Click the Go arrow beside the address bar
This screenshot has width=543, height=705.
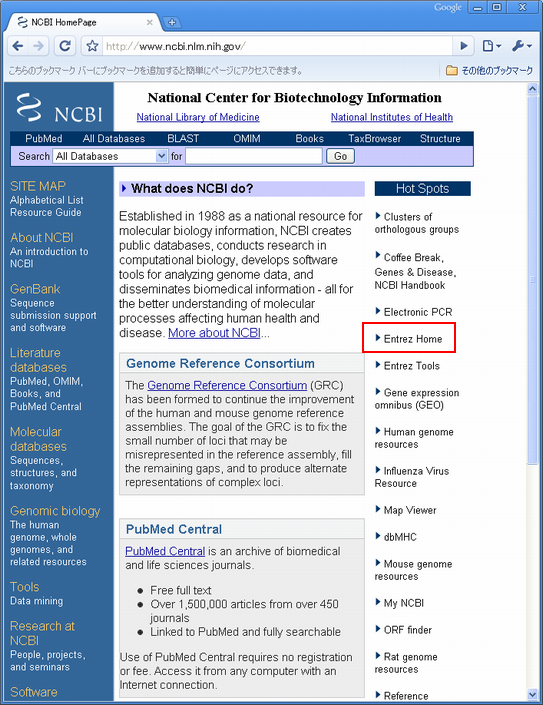(464, 46)
